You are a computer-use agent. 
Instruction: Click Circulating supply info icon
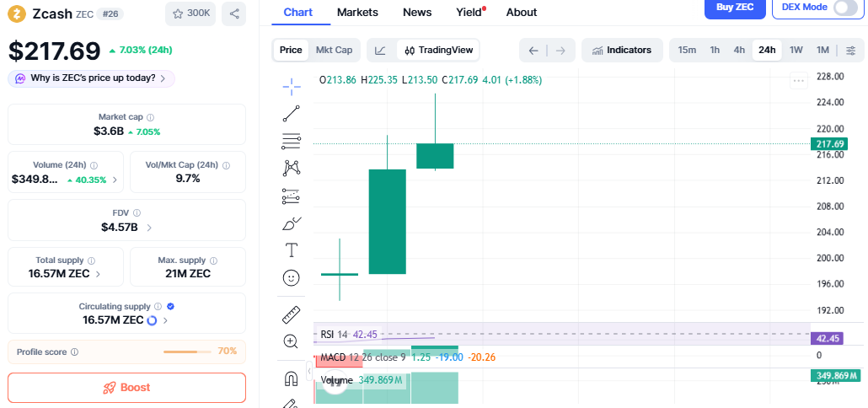158,306
